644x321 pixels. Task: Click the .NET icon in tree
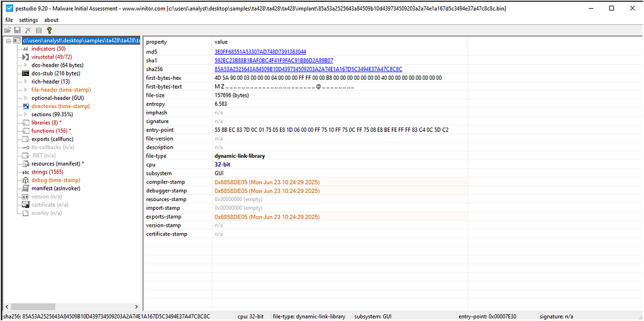coord(25,156)
